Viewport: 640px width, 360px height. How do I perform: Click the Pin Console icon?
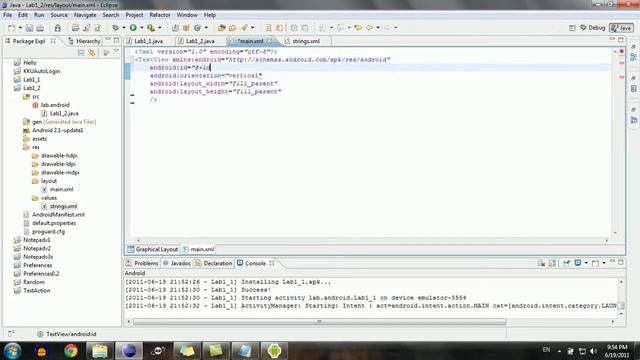pyautogui.click(x=567, y=263)
